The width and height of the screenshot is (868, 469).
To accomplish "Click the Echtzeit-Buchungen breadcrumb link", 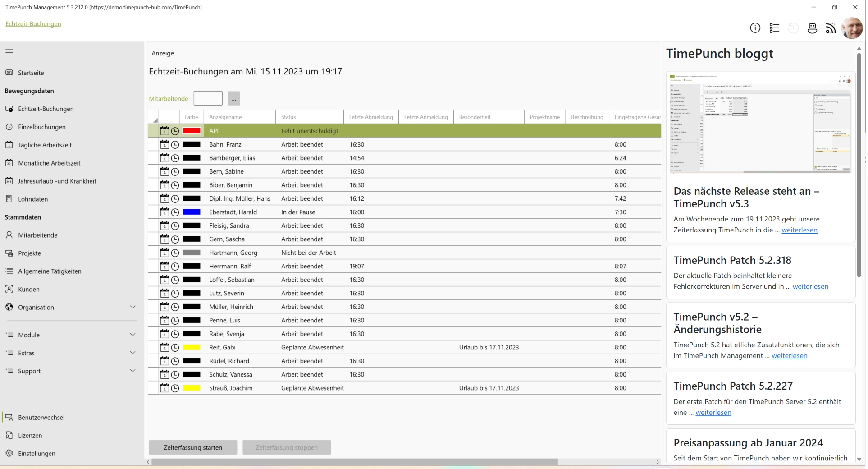I will point(33,24).
